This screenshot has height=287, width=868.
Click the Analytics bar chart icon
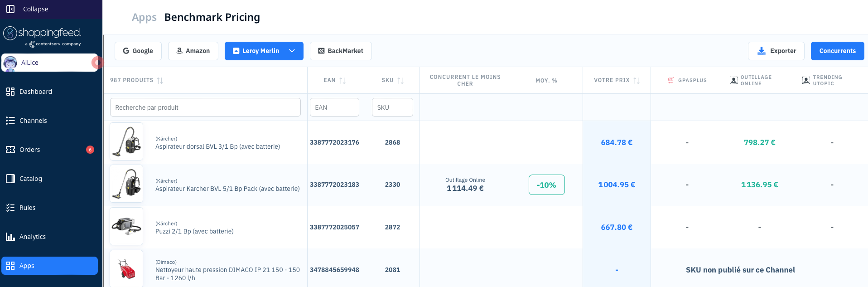10,237
